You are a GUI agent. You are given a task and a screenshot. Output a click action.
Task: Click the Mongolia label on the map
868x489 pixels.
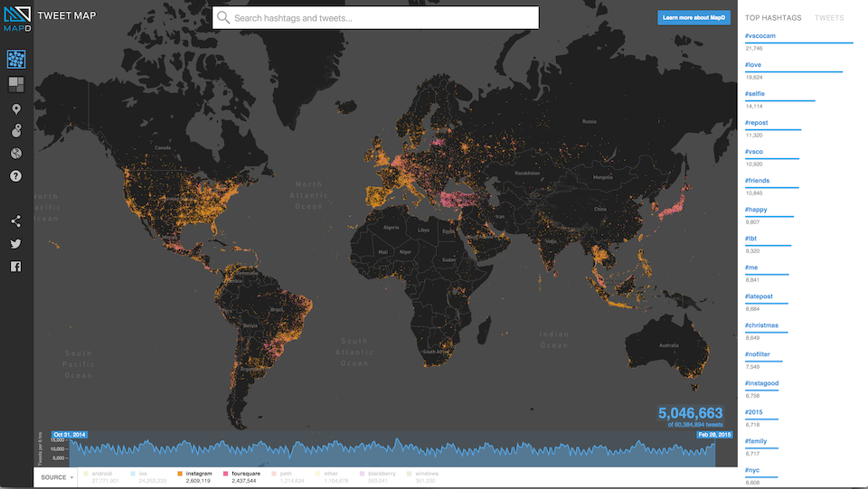(603, 177)
